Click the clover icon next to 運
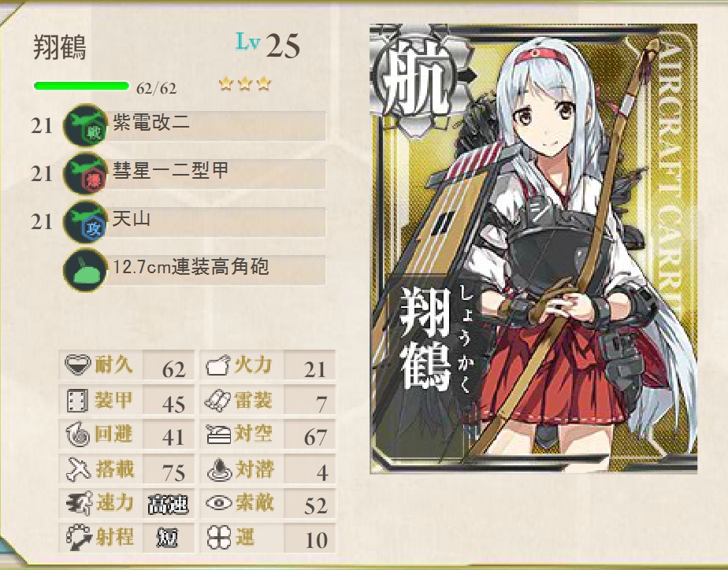The height and width of the screenshot is (570, 728). coord(218,538)
